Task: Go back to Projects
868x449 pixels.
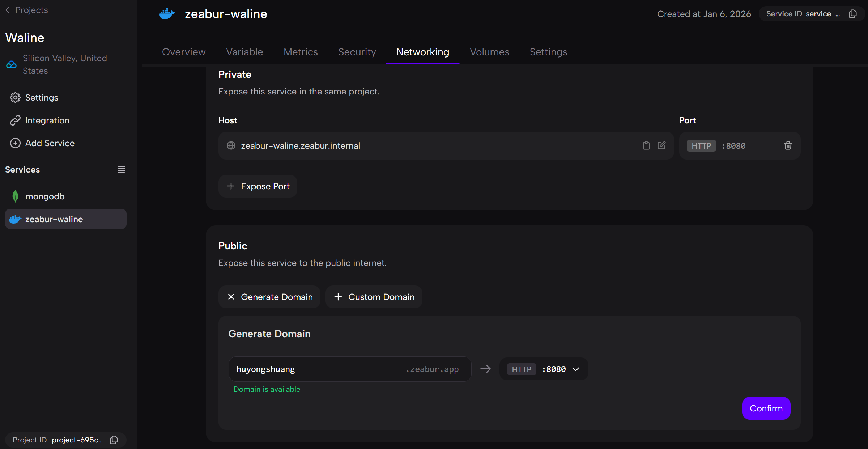Action: tap(27, 10)
